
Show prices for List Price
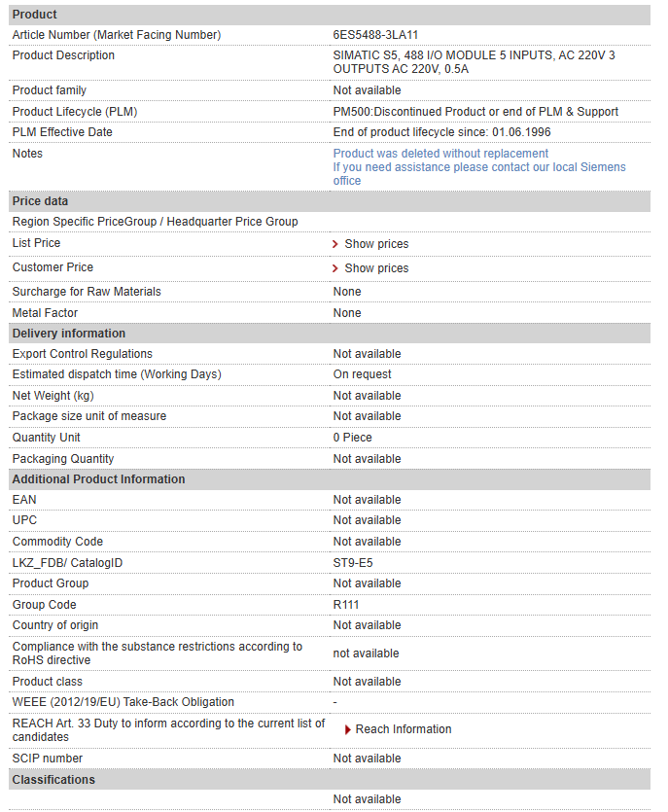pyautogui.click(x=376, y=244)
